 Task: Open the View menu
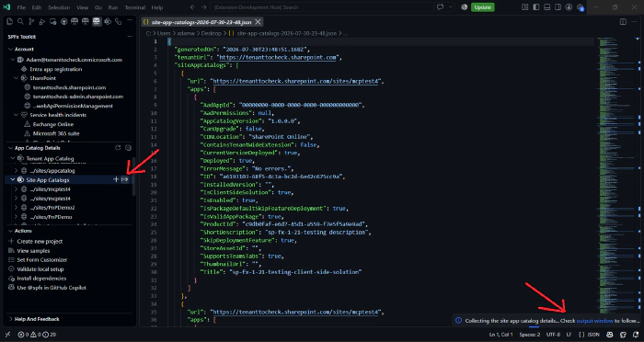pos(82,7)
